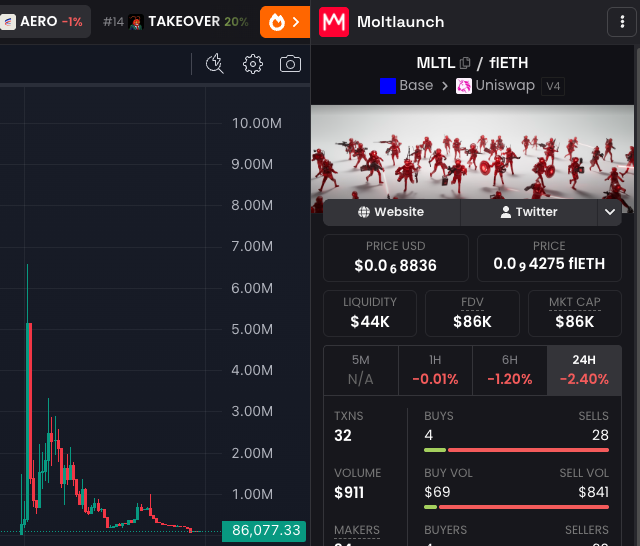The width and height of the screenshot is (640, 546).
Task: Select the 1H timeframe tab
Action: click(435, 370)
